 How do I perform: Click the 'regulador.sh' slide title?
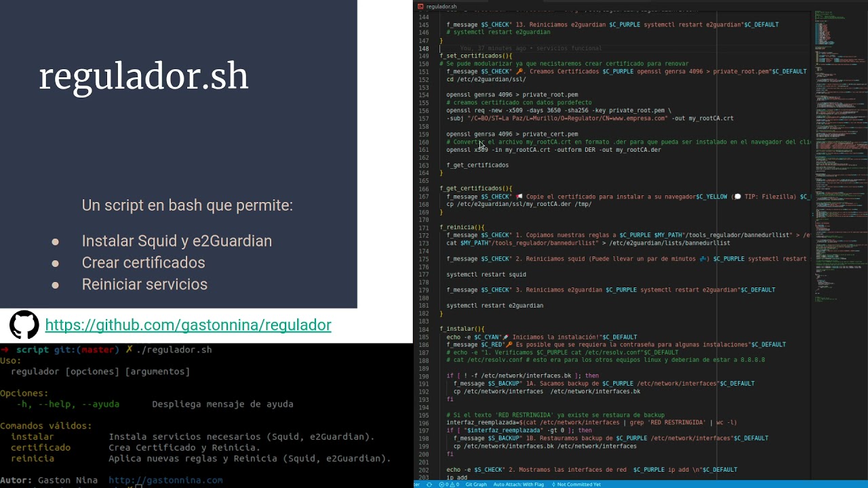tap(144, 76)
